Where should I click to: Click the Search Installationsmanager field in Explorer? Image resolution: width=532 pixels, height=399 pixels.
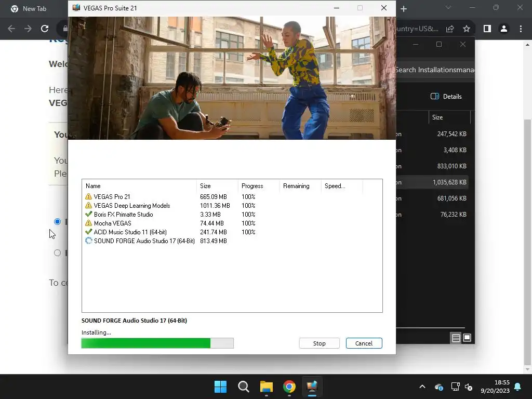pyautogui.click(x=435, y=70)
